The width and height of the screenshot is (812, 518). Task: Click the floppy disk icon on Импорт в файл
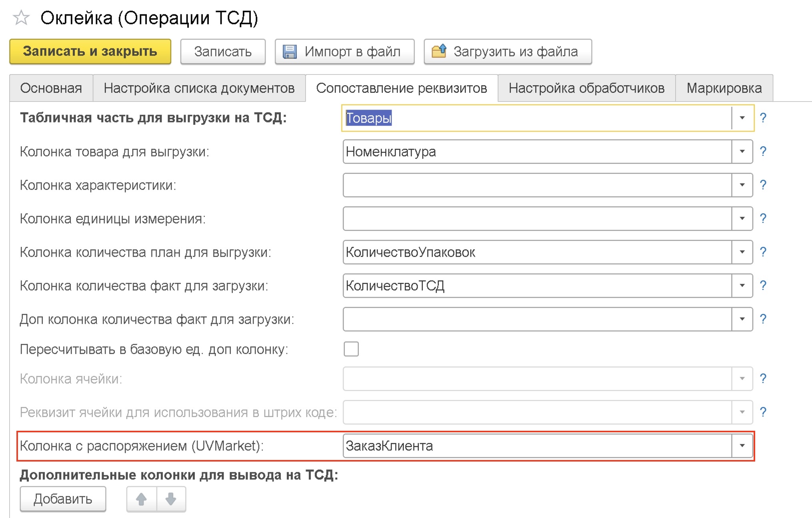tap(290, 52)
